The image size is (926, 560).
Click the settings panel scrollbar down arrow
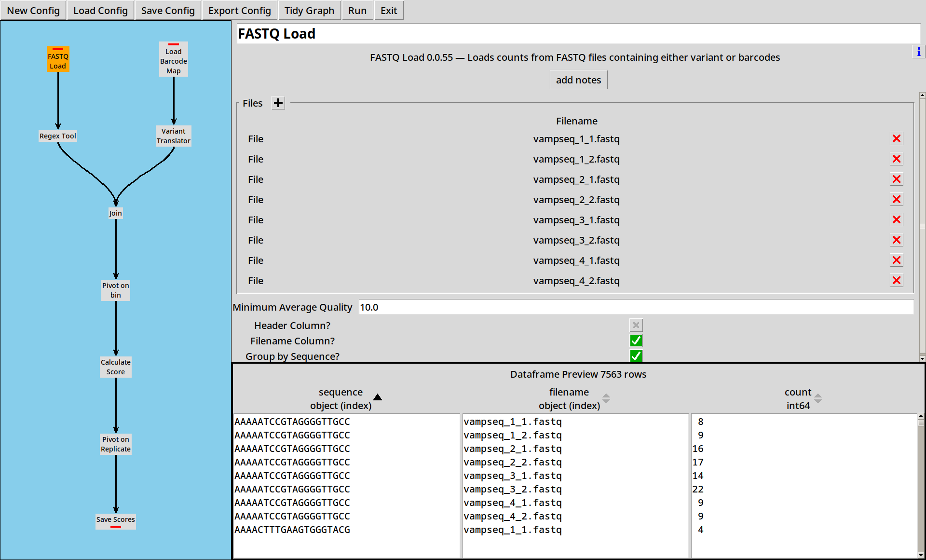pyautogui.click(x=922, y=358)
